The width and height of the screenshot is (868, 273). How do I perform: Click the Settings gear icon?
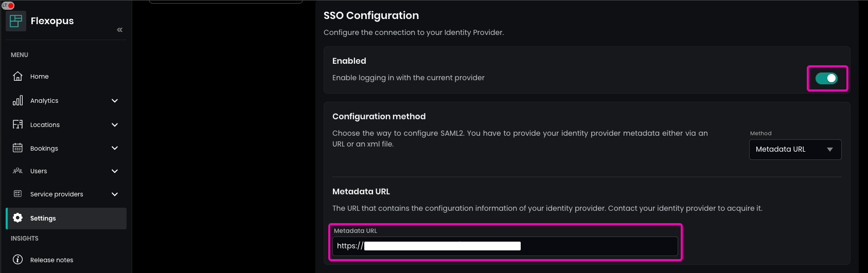[17, 218]
